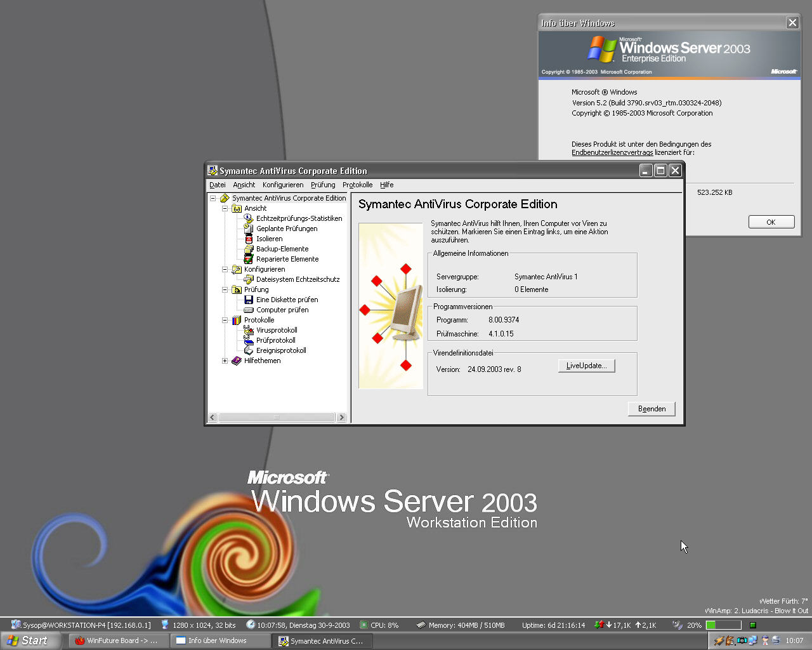The height and width of the screenshot is (650, 812).
Task: Click the tree panel horizontal scrollbar right arrow
Action: point(342,417)
